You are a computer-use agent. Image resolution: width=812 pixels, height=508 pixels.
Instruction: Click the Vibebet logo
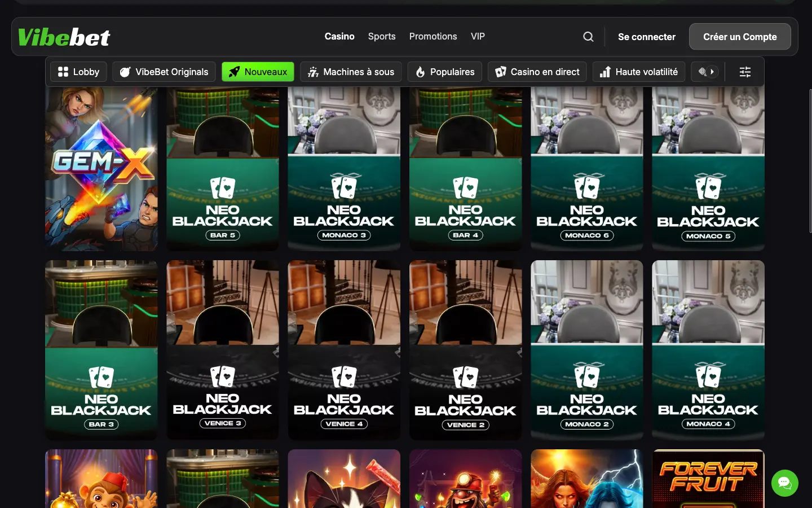(x=64, y=37)
